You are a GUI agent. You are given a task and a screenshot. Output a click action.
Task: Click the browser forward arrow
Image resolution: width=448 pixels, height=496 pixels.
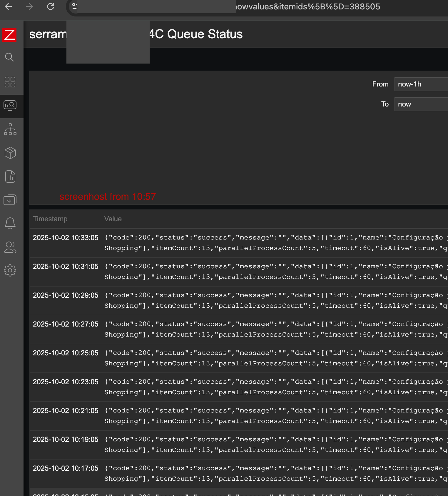[x=29, y=6]
